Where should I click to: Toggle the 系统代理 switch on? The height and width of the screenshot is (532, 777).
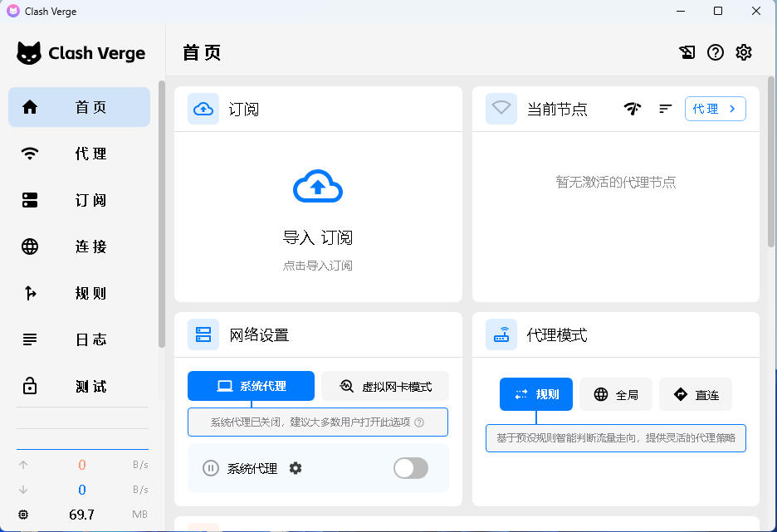point(410,468)
